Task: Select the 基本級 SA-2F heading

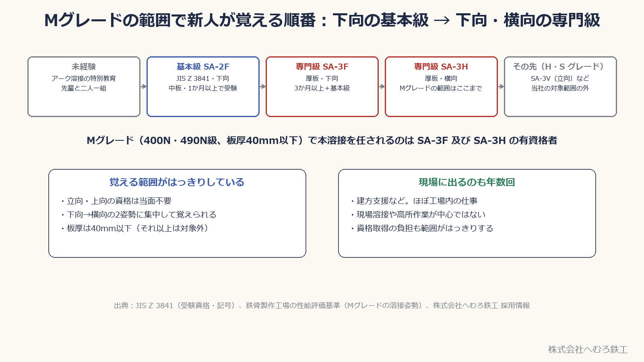Action: tap(203, 67)
